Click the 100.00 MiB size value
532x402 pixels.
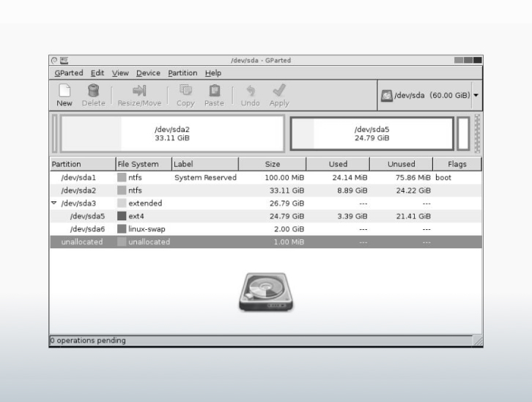click(x=284, y=177)
